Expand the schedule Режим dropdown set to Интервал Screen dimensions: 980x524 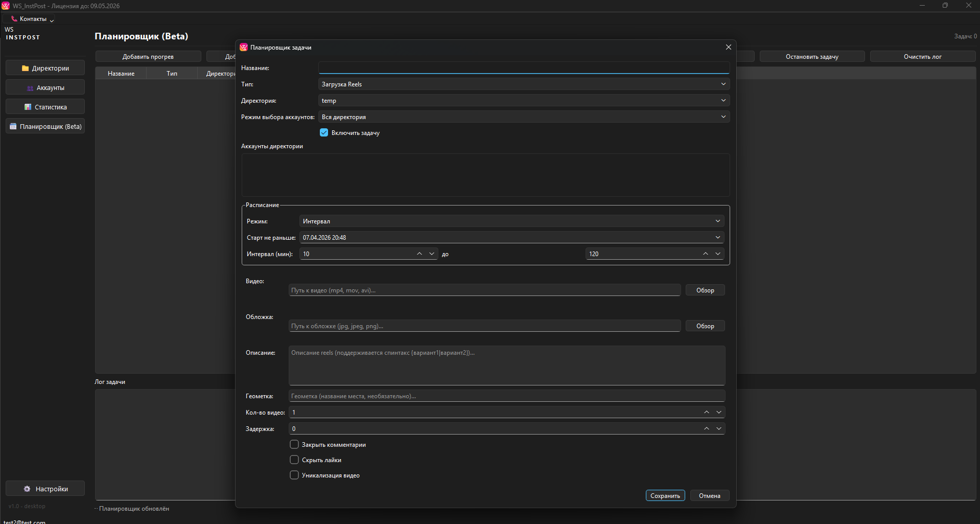[x=511, y=221]
